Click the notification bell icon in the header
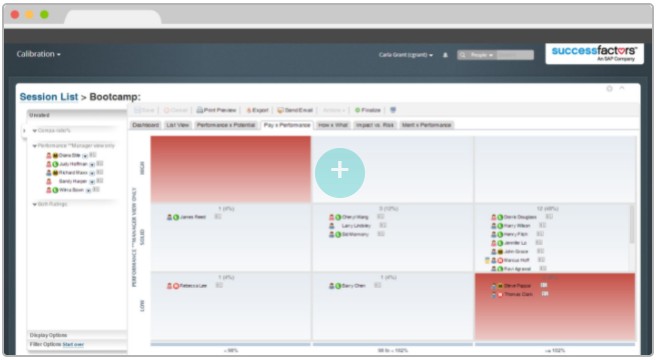Screen dimensions: 657x360 445,55
